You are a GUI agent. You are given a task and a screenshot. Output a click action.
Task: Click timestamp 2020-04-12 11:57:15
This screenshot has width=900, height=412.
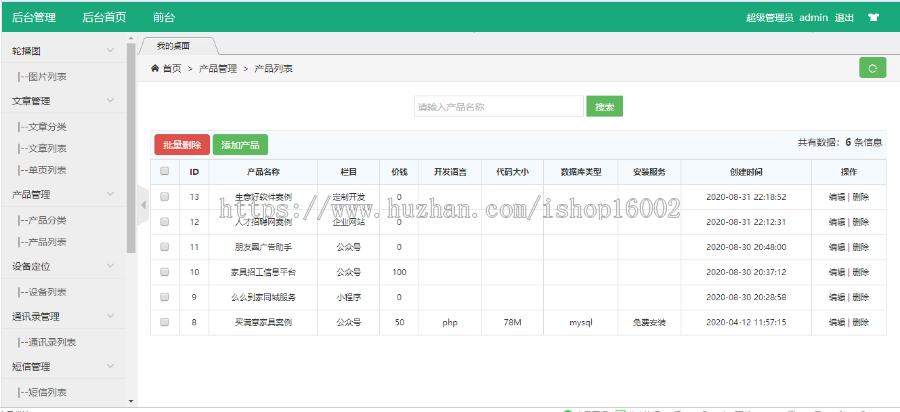click(x=746, y=322)
